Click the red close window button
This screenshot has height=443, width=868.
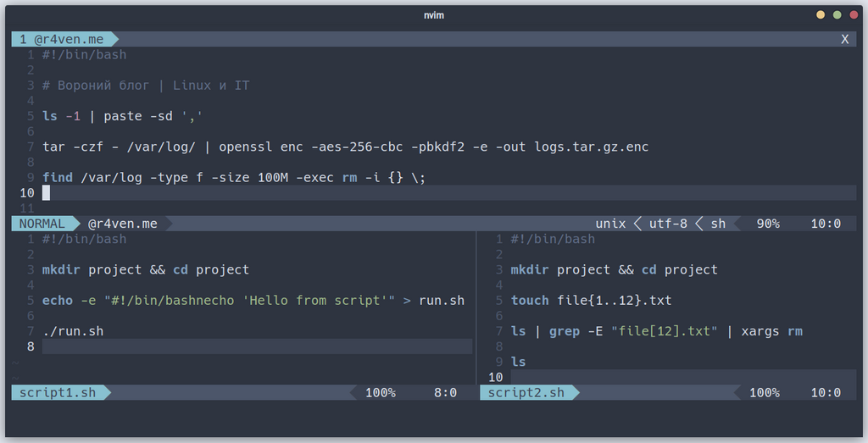click(854, 15)
